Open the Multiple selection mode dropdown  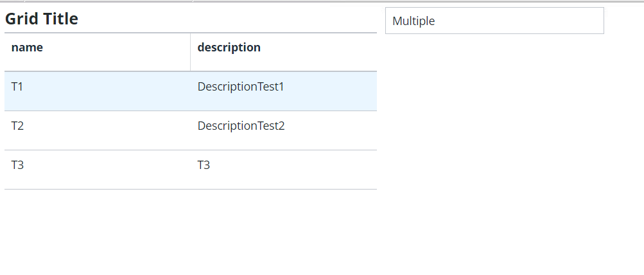494,21
